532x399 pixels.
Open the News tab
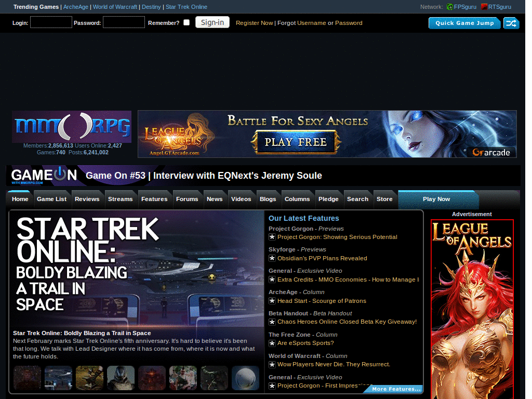point(215,199)
